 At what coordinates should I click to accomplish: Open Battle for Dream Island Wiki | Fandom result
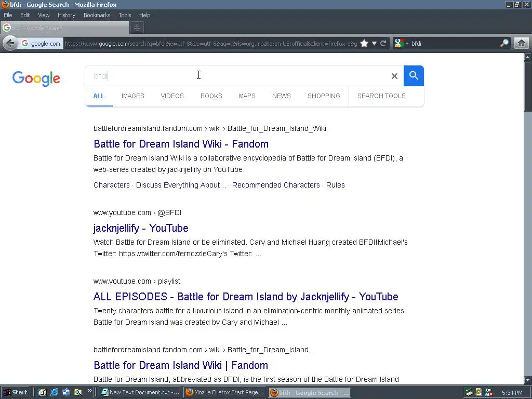click(x=181, y=365)
